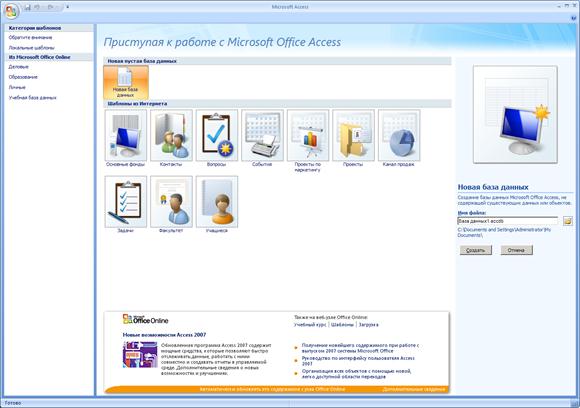Click Автоматически обновлять это содержимое link
This screenshot has width=580, height=408.
(272, 389)
